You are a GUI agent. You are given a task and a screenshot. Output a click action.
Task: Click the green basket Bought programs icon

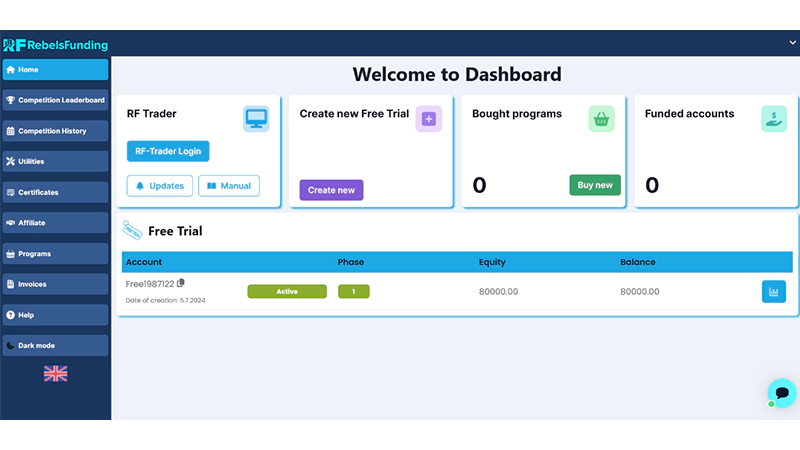pos(601,119)
